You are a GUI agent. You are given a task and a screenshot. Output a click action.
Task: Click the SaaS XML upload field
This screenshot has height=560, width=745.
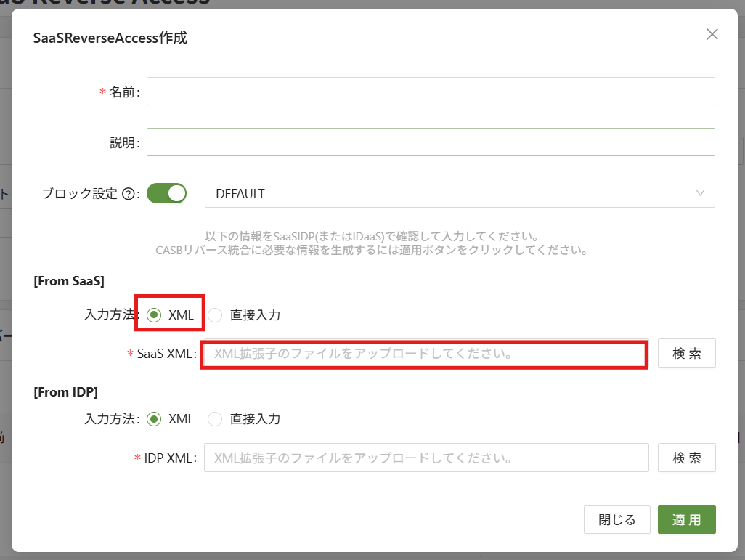click(x=424, y=354)
